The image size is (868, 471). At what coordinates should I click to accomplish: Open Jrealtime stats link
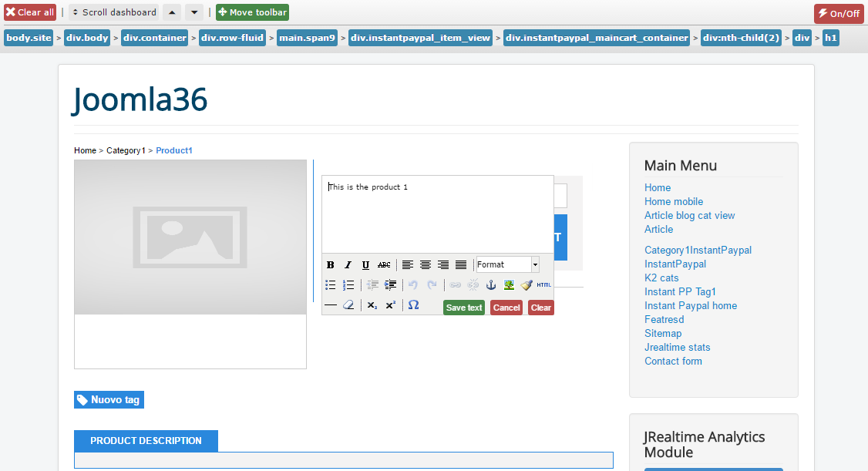678,347
